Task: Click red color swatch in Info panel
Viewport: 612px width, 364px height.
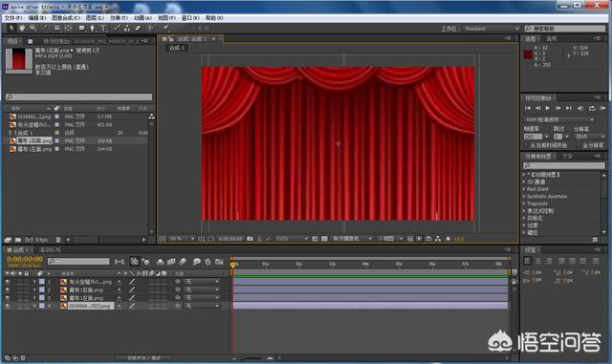Action: click(528, 54)
